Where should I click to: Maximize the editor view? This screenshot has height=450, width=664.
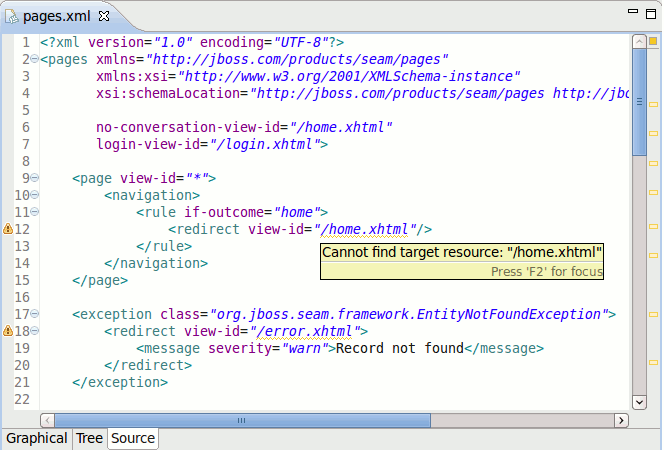point(651,14)
